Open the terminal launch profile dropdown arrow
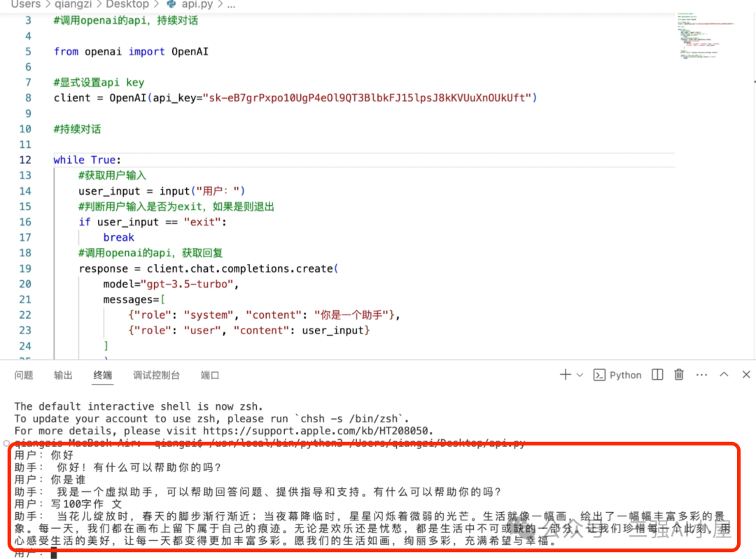Screen dimensions: 756x559 coord(580,375)
